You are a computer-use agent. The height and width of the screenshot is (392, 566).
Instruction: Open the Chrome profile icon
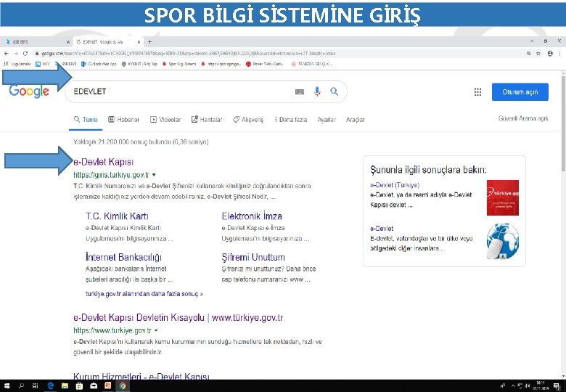pos(550,54)
